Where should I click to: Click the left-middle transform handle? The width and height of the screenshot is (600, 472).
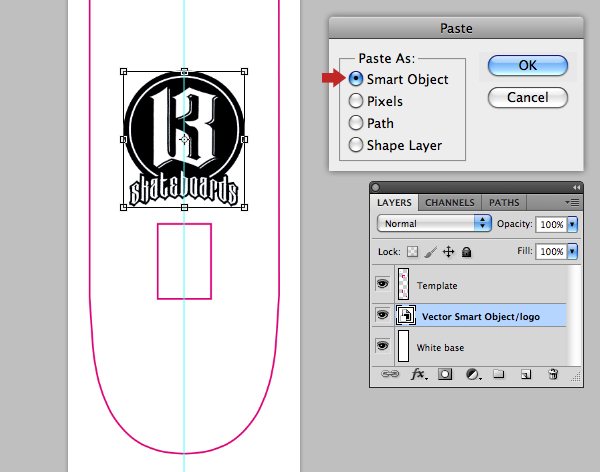click(123, 139)
